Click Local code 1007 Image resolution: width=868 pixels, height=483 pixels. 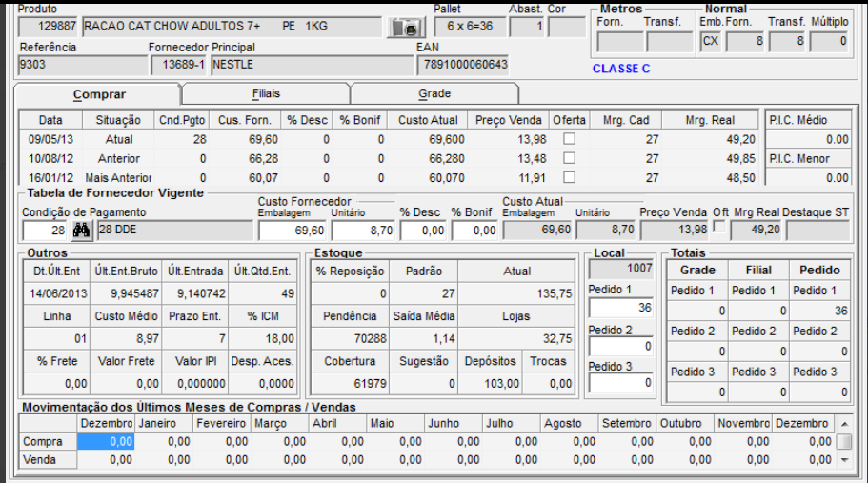(620, 269)
